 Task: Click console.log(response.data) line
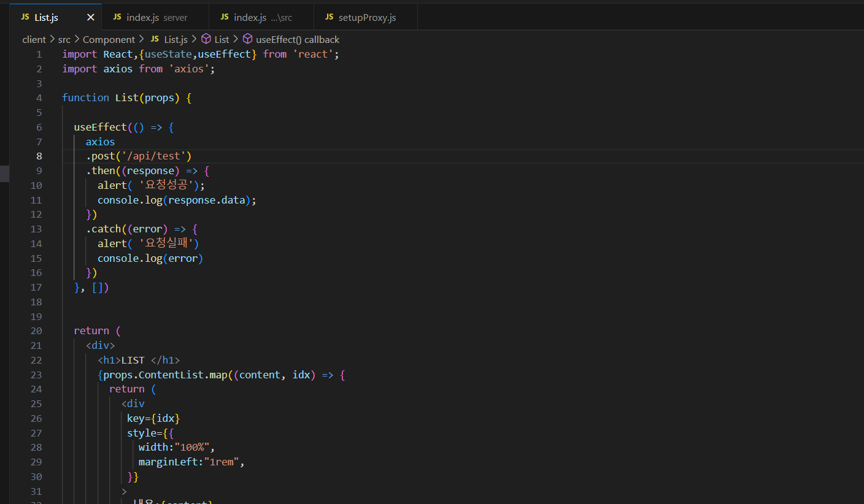177,200
